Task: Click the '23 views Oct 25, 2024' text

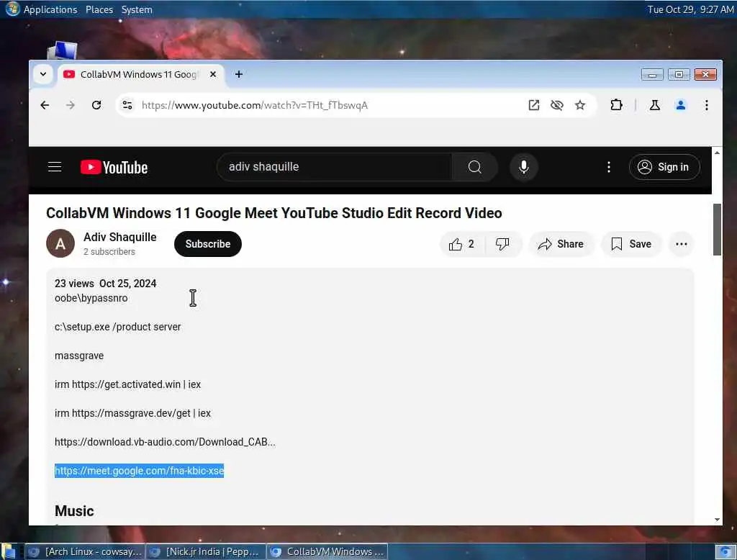Action: pyautogui.click(x=105, y=284)
